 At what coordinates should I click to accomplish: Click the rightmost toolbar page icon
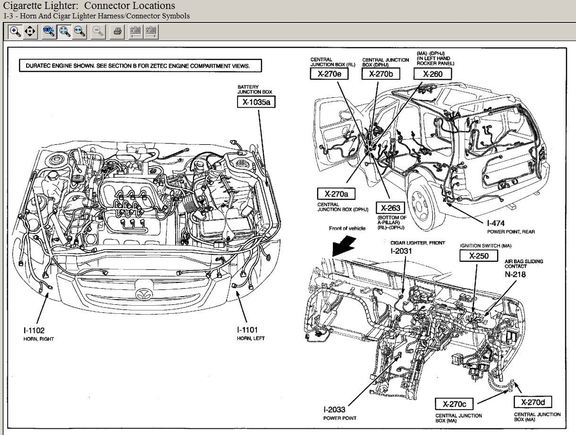point(151,32)
